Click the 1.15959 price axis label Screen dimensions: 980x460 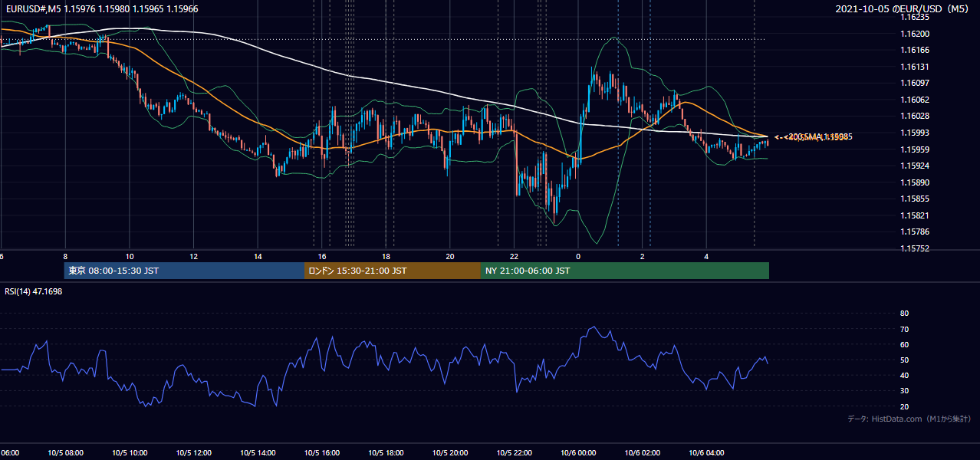click(914, 149)
